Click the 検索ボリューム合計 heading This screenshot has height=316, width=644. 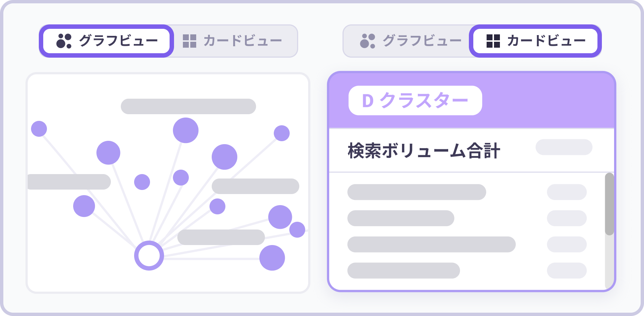pos(424,151)
